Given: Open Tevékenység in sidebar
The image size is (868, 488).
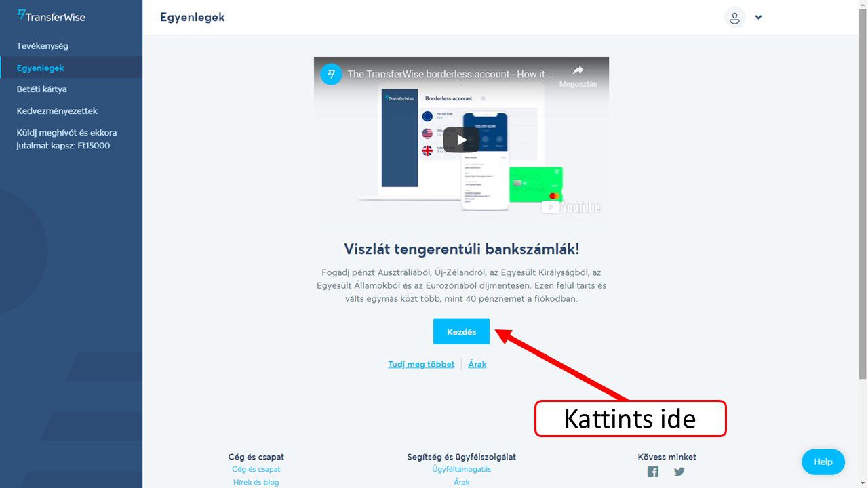Looking at the screenshot, I should click(43, 46).
